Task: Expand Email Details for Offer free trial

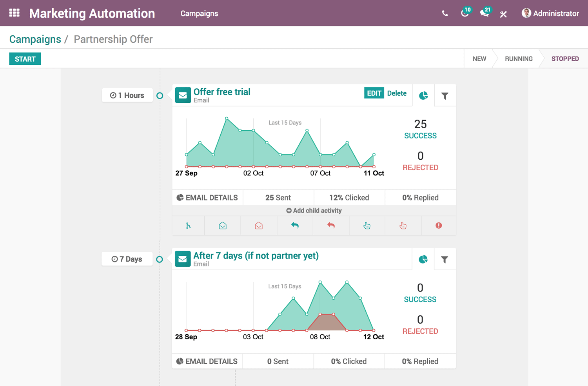Action: tap(207, 197)
